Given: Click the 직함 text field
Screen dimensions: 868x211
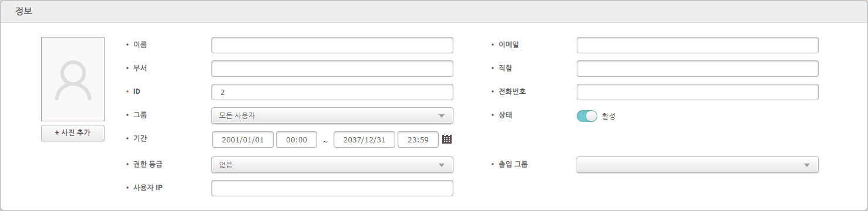Looking at the screenshot, I should pyautogui.click(x=698, y=69).
